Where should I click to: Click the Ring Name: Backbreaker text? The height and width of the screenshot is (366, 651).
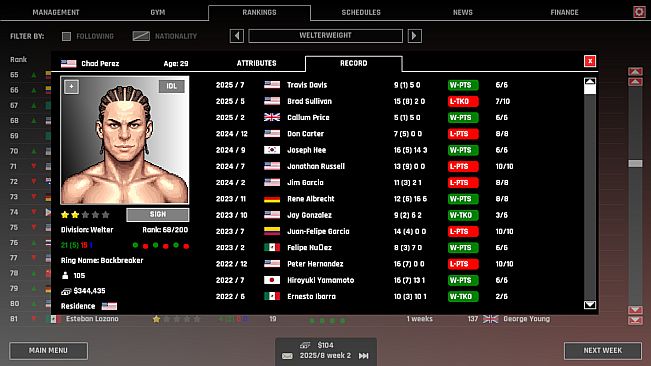102,261
